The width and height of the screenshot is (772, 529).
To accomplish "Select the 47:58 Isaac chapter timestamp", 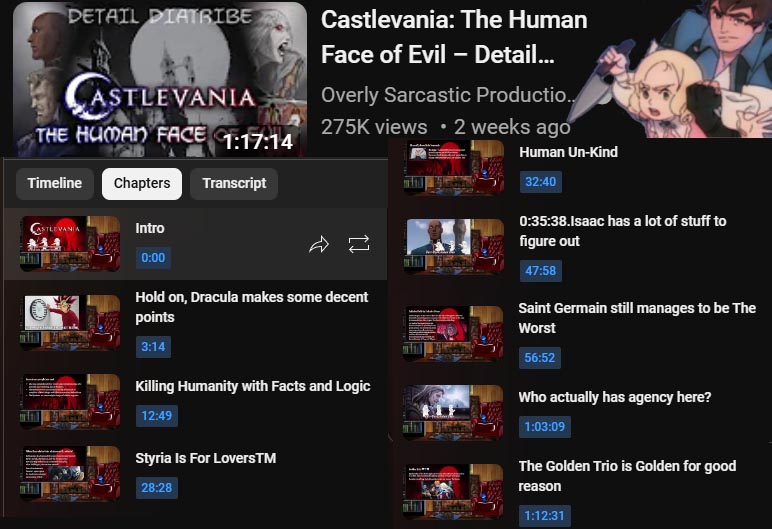I will (541, 270).
